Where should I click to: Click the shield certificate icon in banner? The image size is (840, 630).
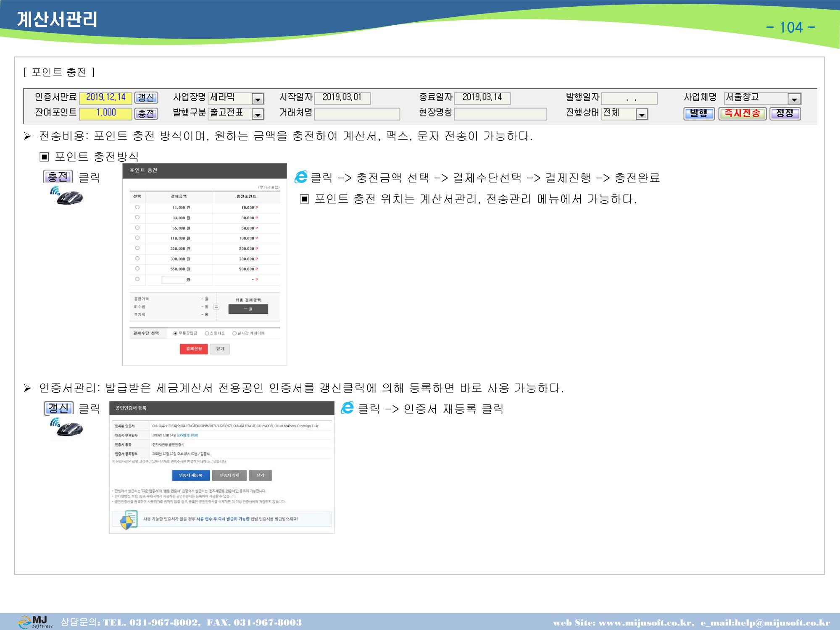click(129, 520)
